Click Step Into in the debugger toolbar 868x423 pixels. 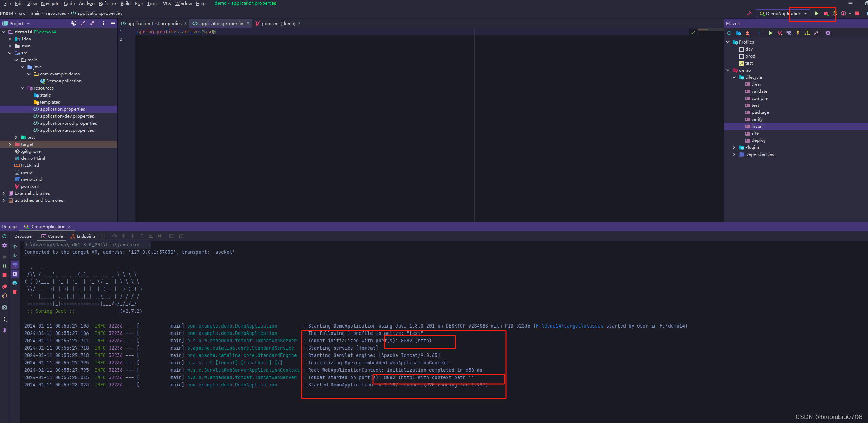coord(124,236)
